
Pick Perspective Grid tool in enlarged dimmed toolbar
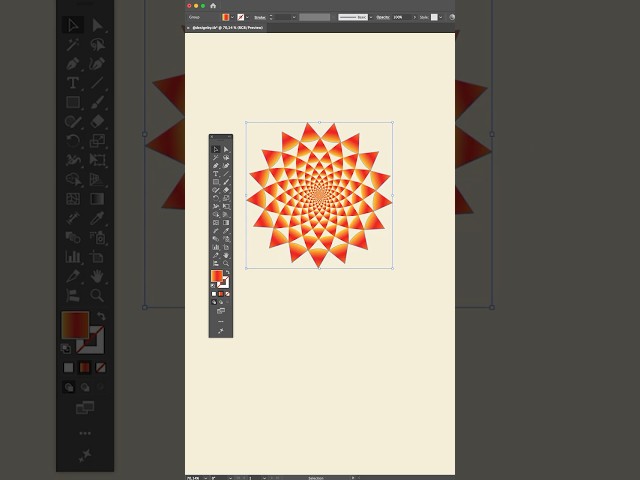pyautogui.click(x=97, y=179)
